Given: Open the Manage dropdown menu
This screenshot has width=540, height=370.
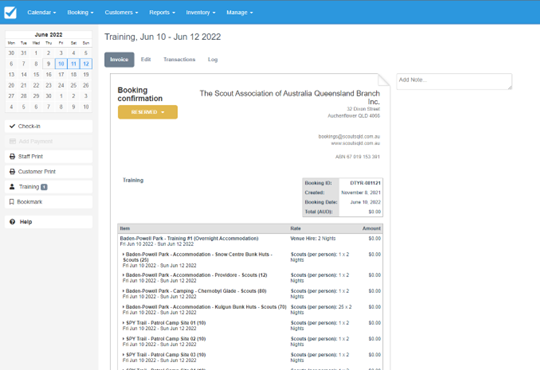Looking at the screenshot, I should click(239, 12).
